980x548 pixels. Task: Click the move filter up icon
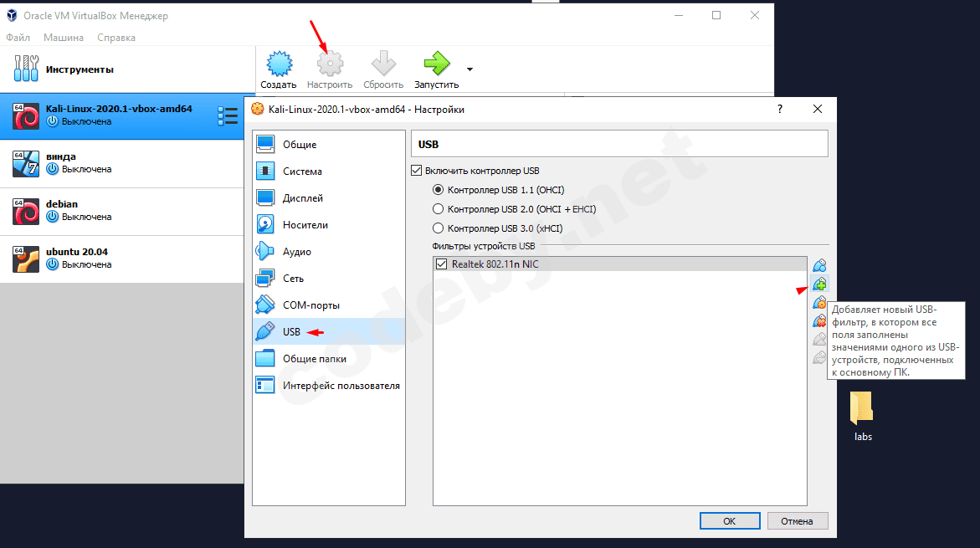(819, 340)
